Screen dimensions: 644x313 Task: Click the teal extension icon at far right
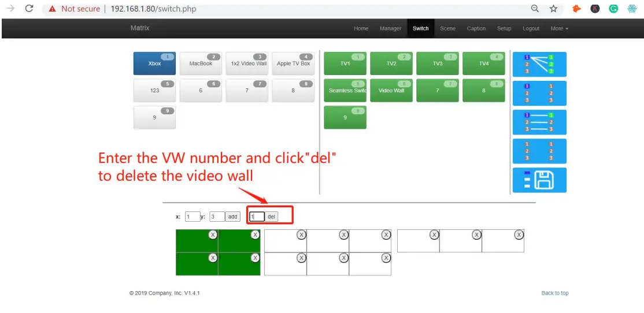pyautogui.click(x=632, y=9)
